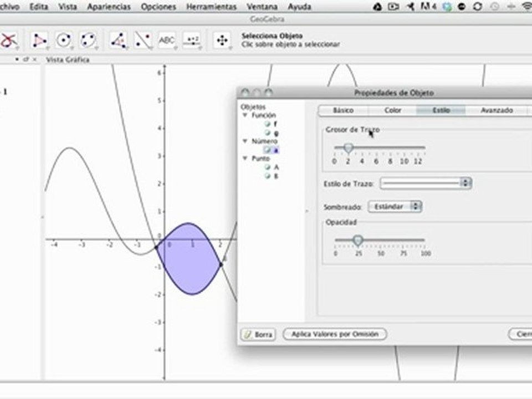
Task: Click the Wi-Fi menu bar icon
Action: point(527,7)
